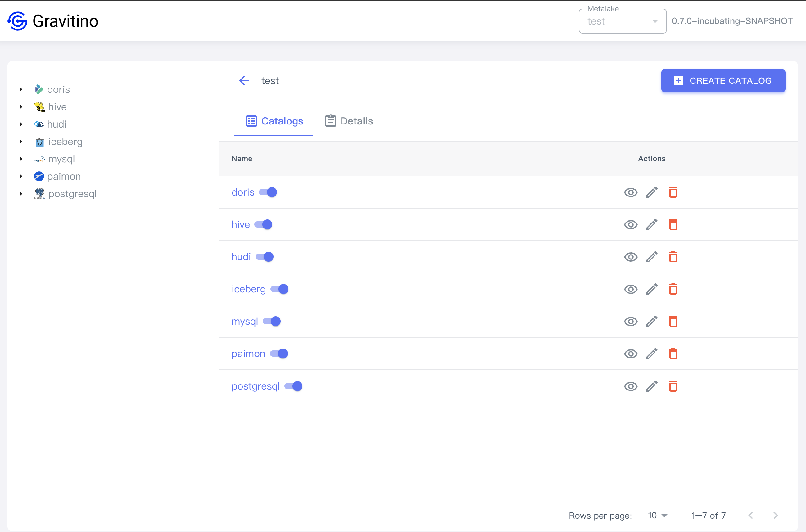This screenshot has width=806, height=532.
Task: Click the back arrow next to test
Action: tap(244, 81)
